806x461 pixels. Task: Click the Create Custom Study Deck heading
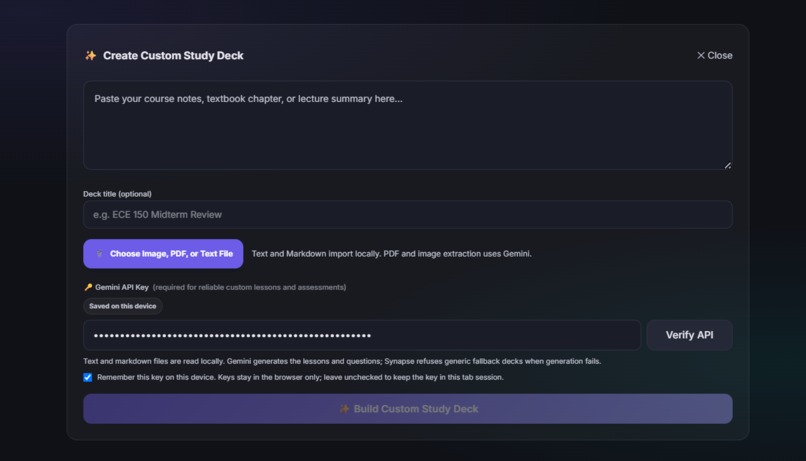[x=173, y=56]
